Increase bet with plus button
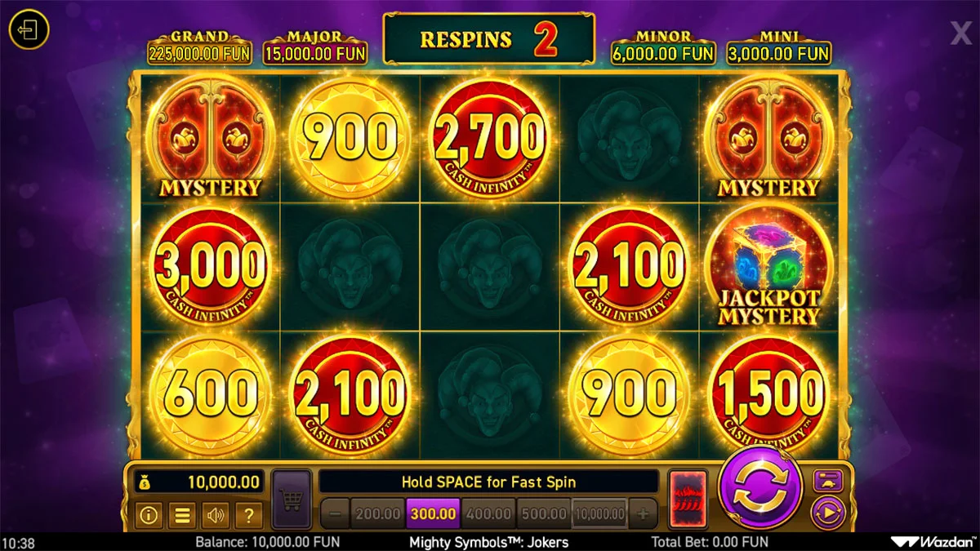Viewport: 980px width, 551px height. pyautogui.click(x=643, y=514)
